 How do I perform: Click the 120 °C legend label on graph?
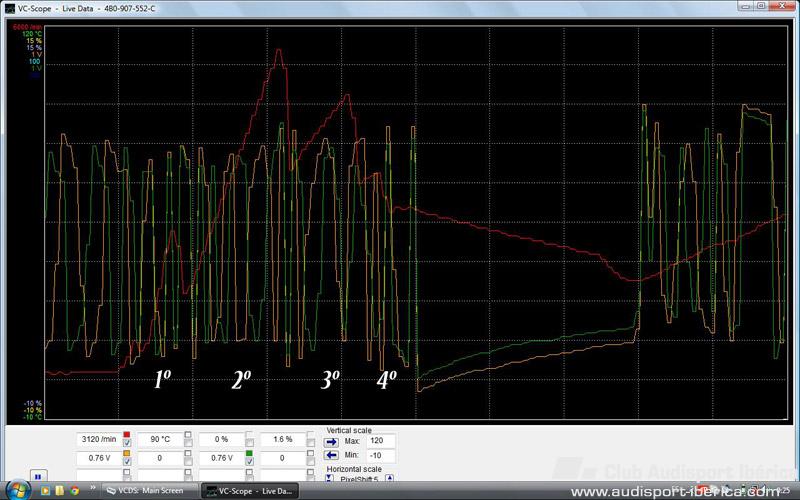coord(32,34)
